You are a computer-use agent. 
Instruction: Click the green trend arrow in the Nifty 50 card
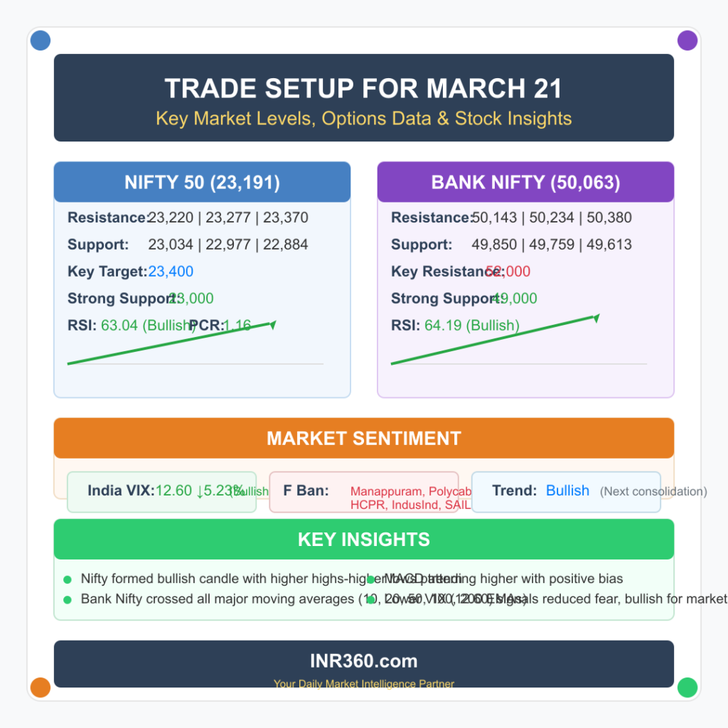[x=171, y=343]
